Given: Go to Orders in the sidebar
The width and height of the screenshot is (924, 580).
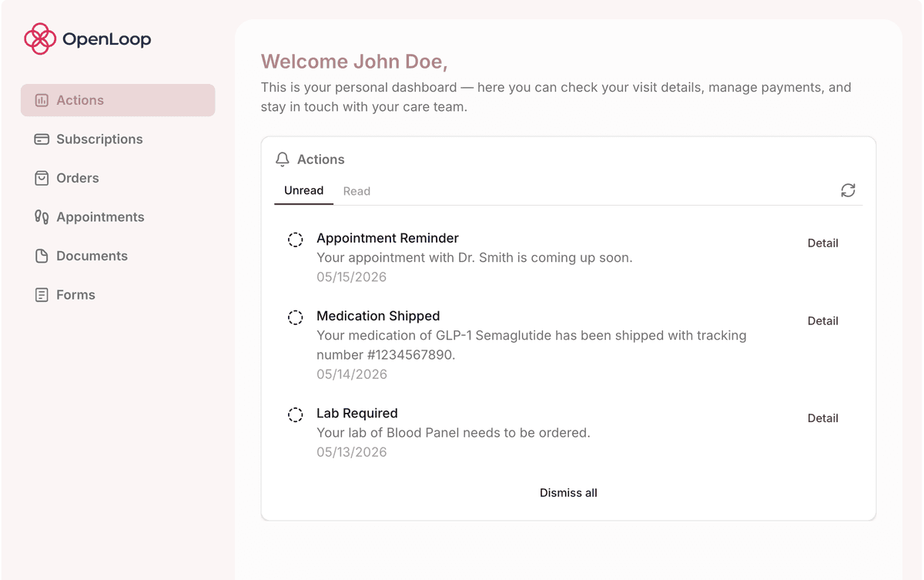Looking at the screenshot, I should point(118,178).
